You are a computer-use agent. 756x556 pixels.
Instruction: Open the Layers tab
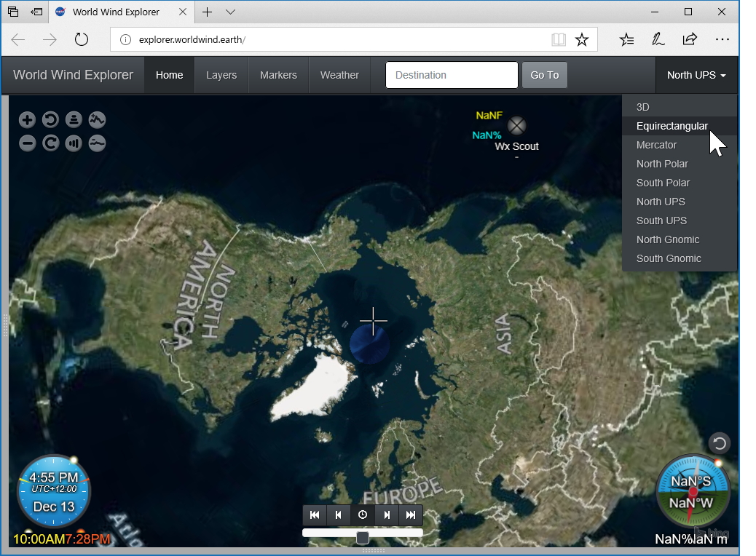(221, 75)
